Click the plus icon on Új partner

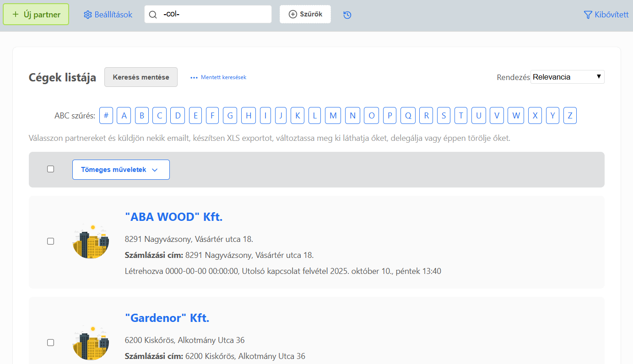tap(16, 14)
